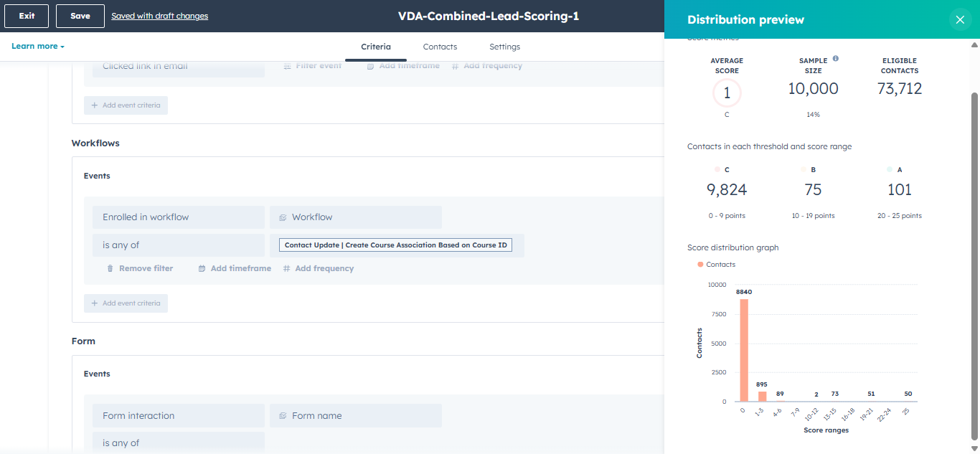Click the graph value label 51
This screenshot has height=454, width=980.
[x=871, y=394]
